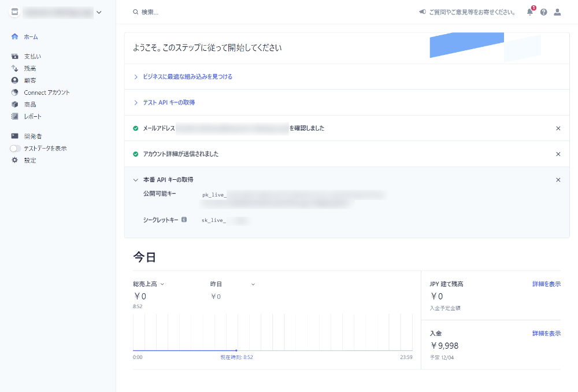Viewport: 578px width, 392px height.
Task: Open the ホーム home page
Action: pyautogui.click(x=31, y=37)
